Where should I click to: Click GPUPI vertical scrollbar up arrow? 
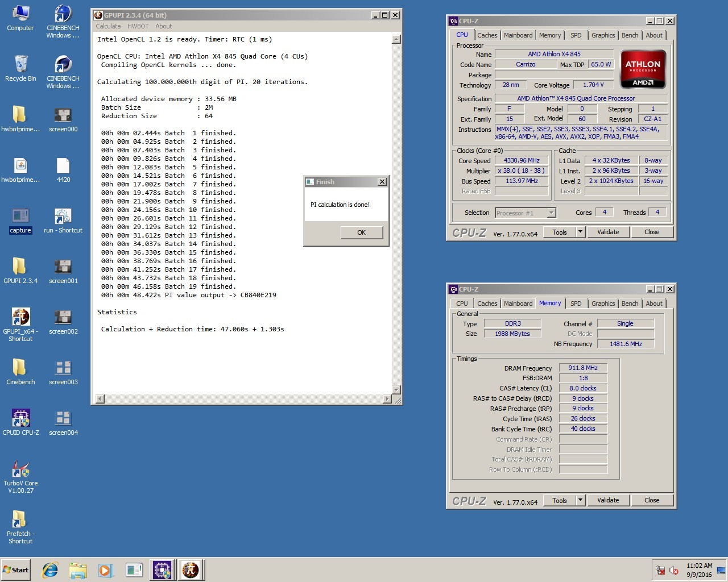(396, 39)
